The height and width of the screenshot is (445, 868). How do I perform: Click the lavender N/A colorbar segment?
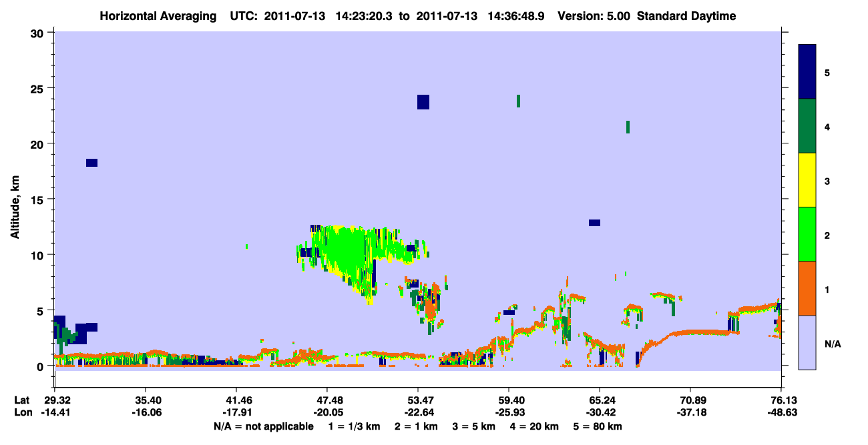tap(807, 342)
